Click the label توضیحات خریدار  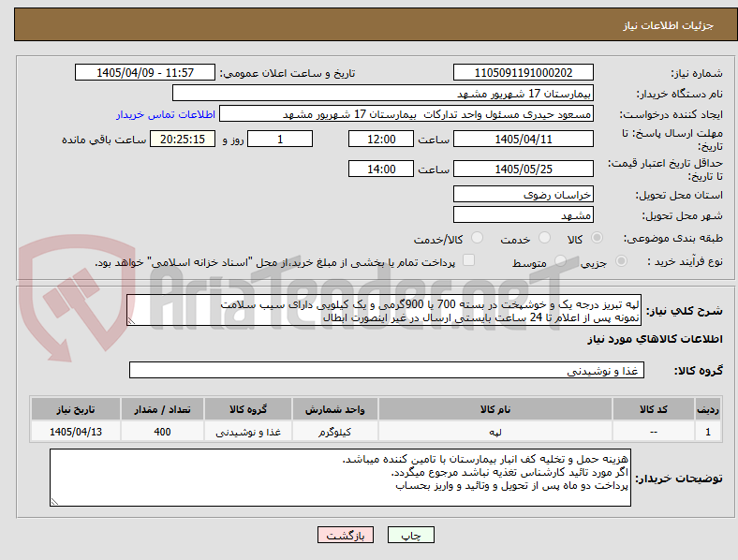tap(679, 479)
